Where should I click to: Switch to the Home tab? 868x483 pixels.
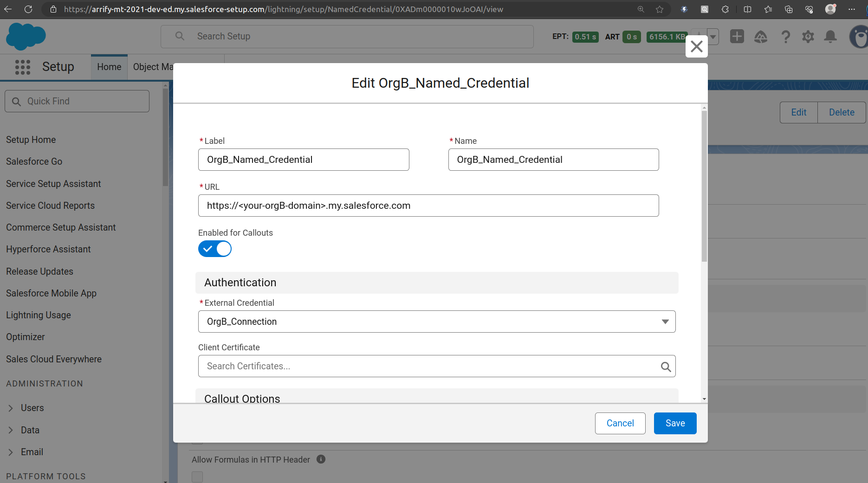coord(109,67)
